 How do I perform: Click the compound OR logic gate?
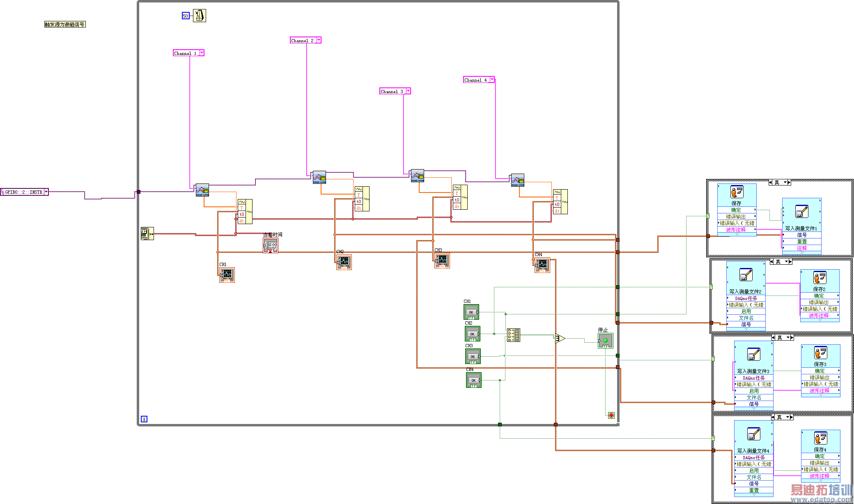(x=560, y=338)
